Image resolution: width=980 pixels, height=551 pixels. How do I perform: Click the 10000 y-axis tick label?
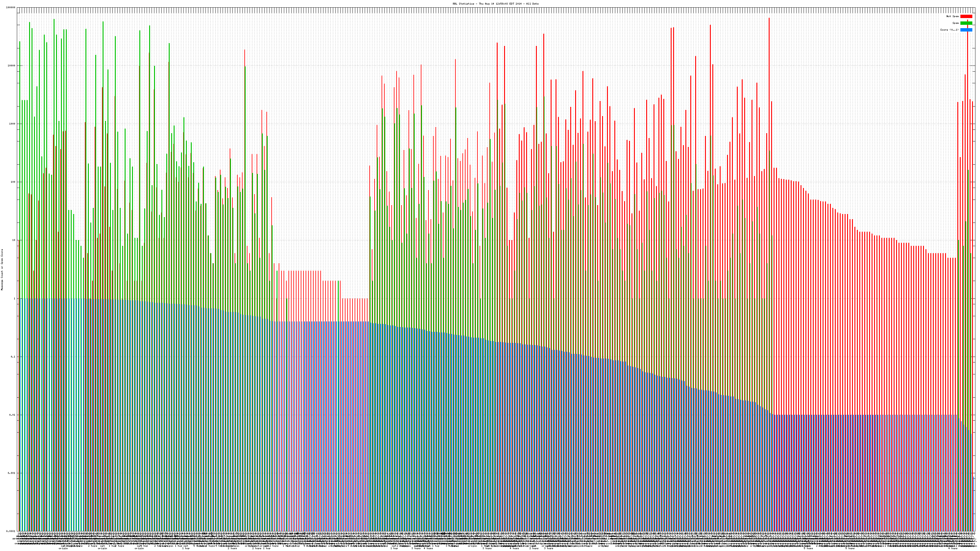(12, 66)
